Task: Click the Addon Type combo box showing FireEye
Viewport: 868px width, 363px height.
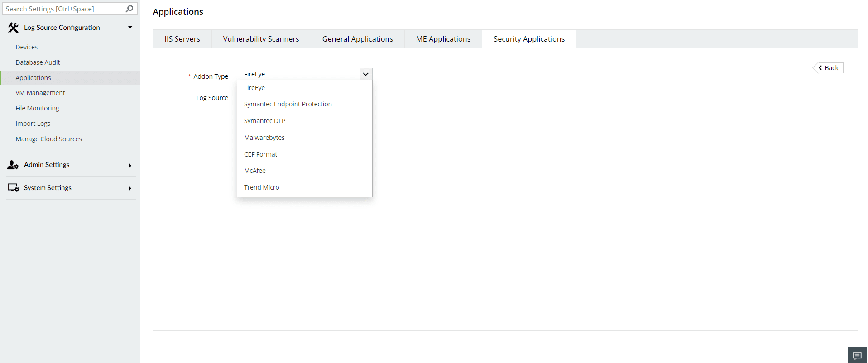Action: [x=305, y=74]
